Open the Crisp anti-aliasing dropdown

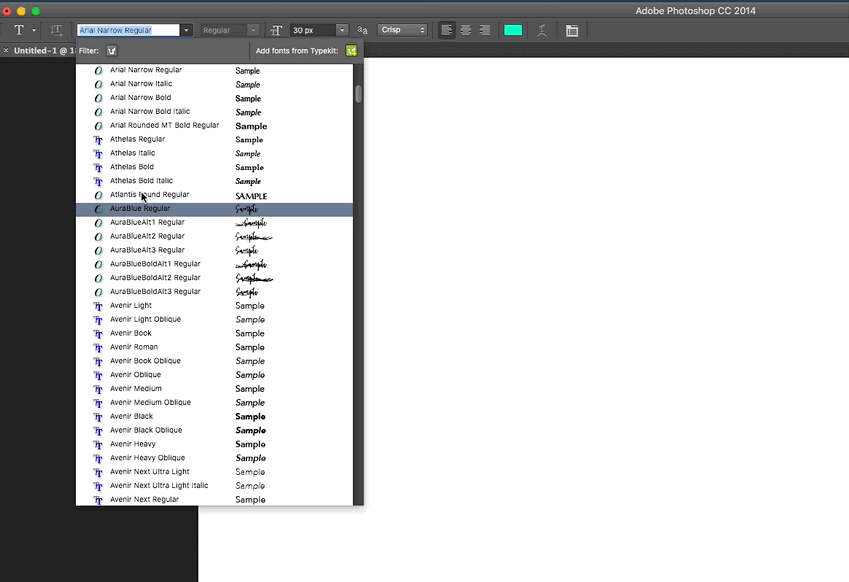[402, 30]
